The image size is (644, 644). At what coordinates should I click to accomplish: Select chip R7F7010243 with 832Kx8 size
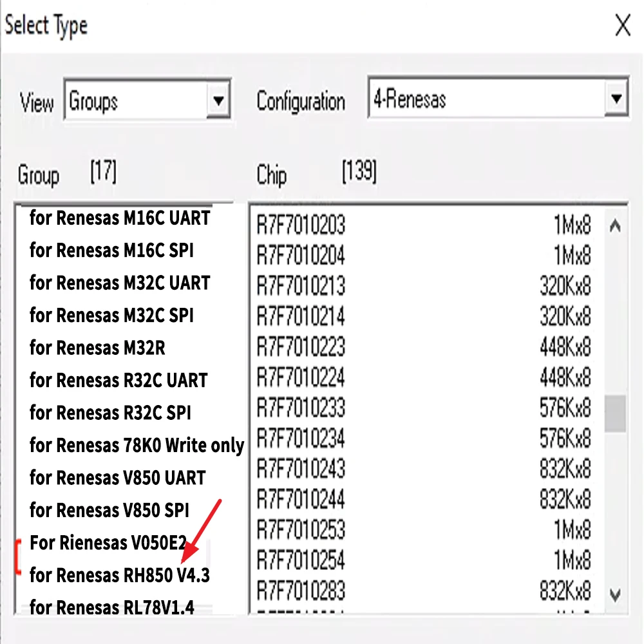click(x=303, y=469)
